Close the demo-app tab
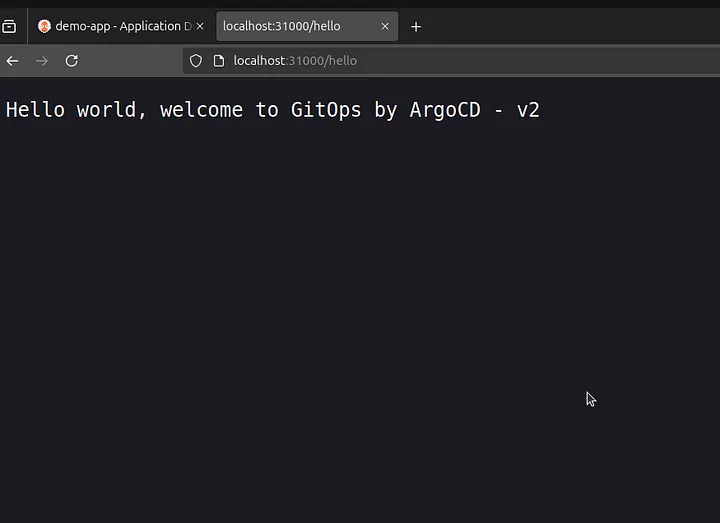Screen dimensions: 720x523 [x=202, y=27]
